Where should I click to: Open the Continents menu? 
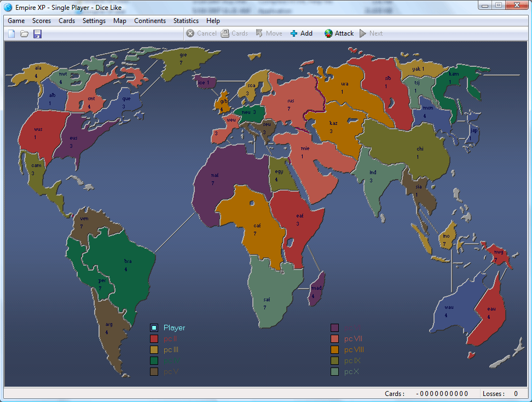click(149, 21)
